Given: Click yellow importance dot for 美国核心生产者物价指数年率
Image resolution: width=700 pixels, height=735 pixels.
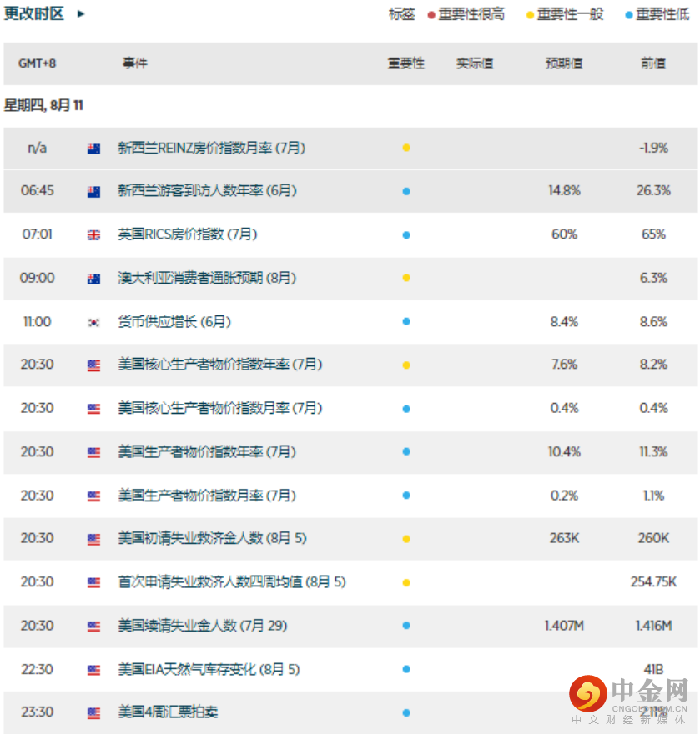Looking at the screenshot, I should (x=406, y=365).
